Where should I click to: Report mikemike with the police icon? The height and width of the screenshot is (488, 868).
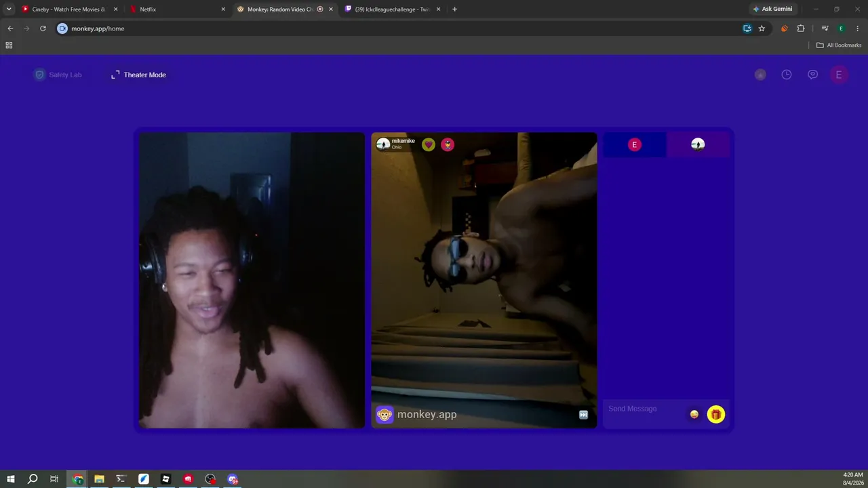448,144
